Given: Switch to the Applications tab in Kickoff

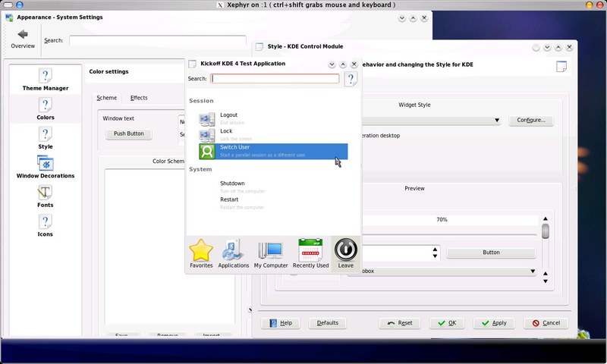Looking at the screenshot, I should tap(233, 254).
